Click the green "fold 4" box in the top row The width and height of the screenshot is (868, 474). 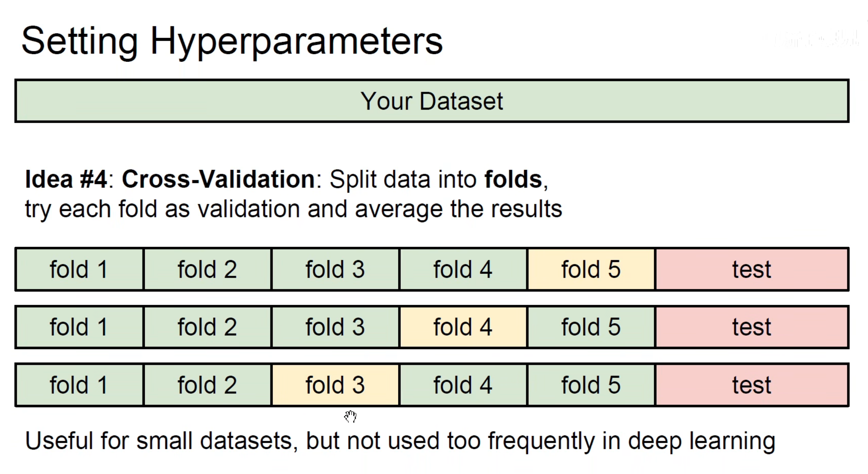(463, 269)
